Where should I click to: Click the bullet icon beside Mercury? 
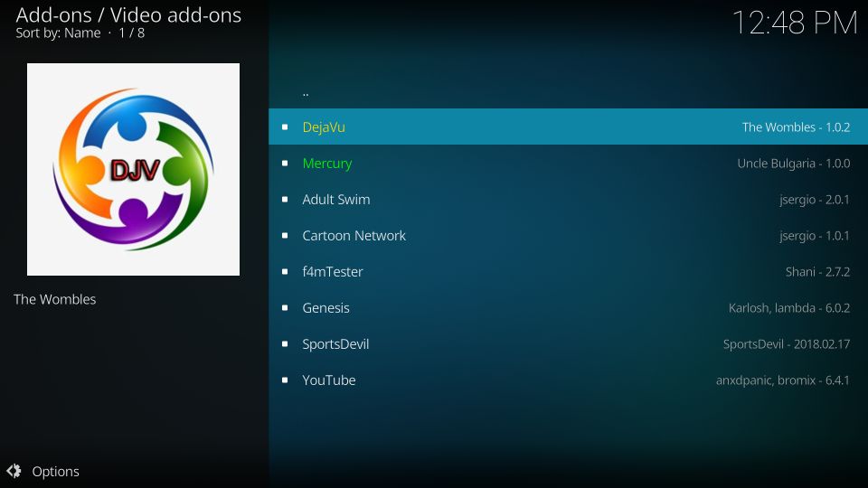(x=285, y=164)
